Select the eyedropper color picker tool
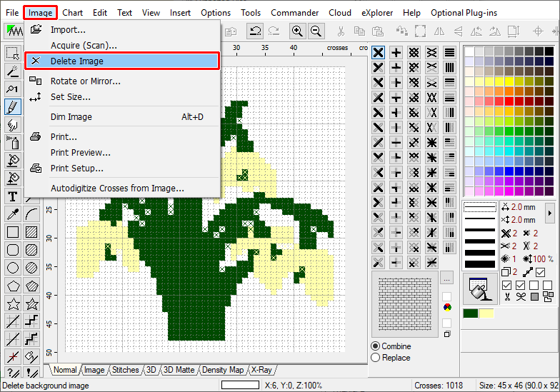The width and height of the screenshot is (560, 392). pos(13,214)
